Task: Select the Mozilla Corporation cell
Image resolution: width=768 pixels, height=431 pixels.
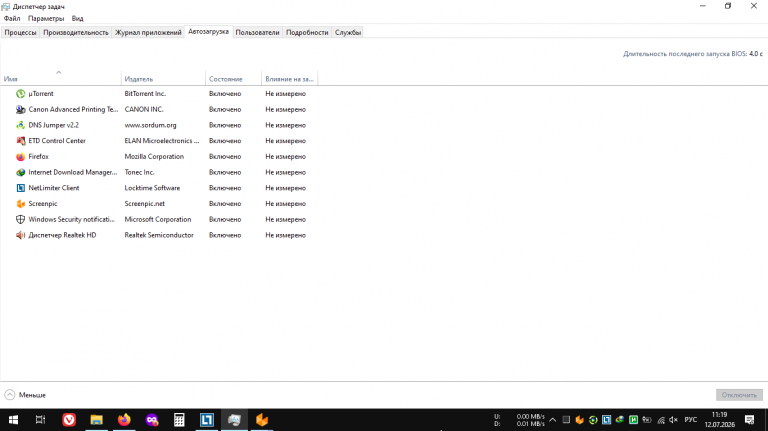Action: coord(154,156)
